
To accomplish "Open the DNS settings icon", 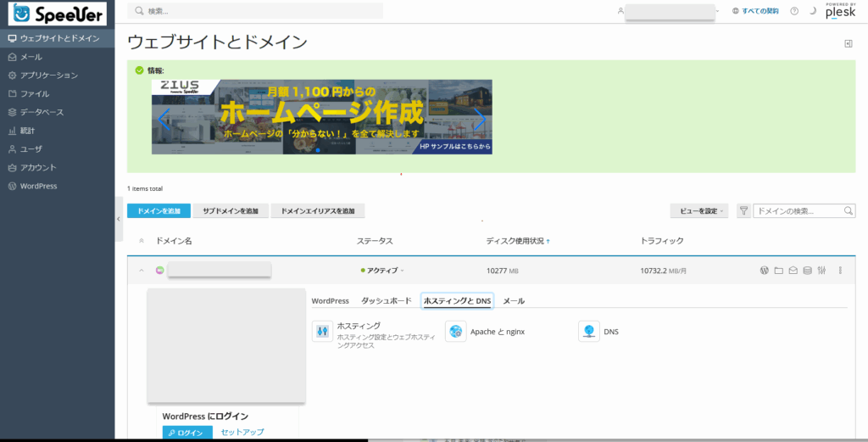I will point(589,331).
